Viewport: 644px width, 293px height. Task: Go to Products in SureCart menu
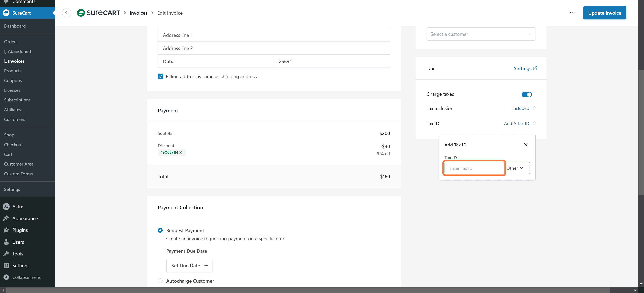(13, 71)
